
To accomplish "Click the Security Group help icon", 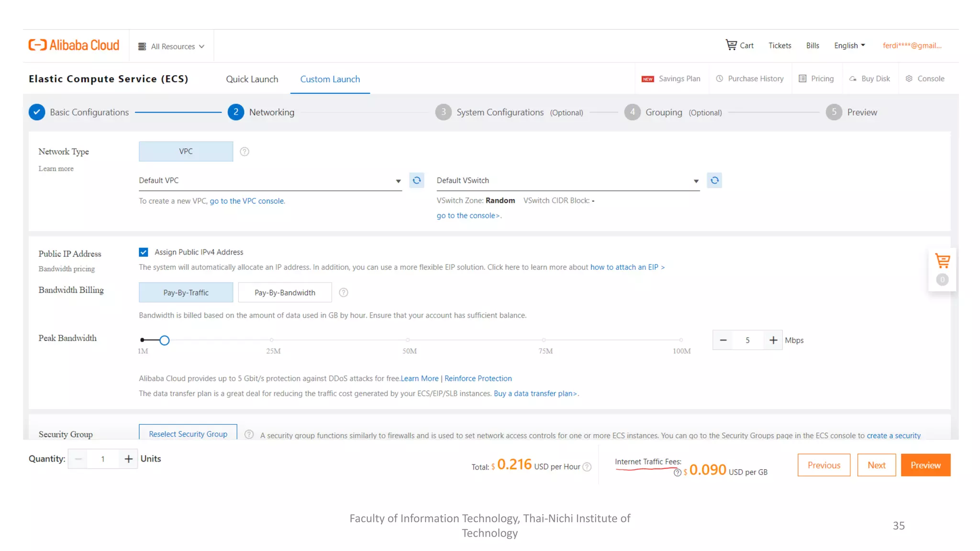I will (249, 434).
